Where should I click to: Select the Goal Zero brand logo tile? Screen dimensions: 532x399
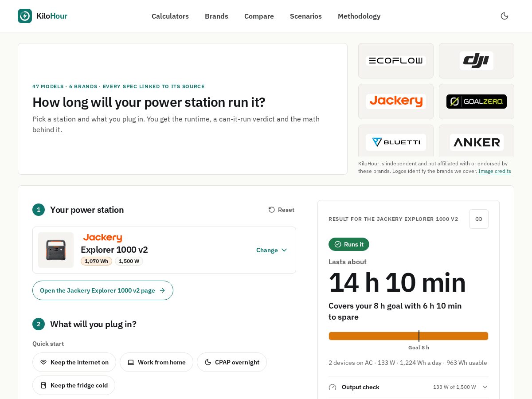(477, 102)
